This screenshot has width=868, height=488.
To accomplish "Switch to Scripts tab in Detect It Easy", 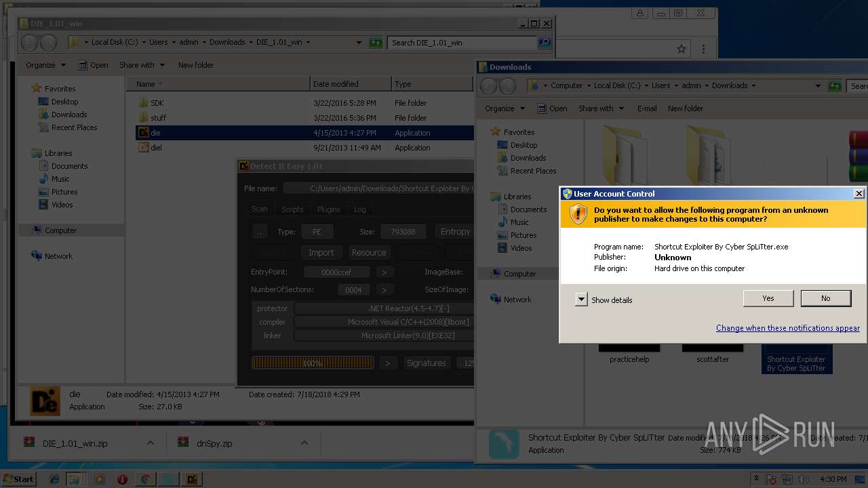I will tap(292, 209).
